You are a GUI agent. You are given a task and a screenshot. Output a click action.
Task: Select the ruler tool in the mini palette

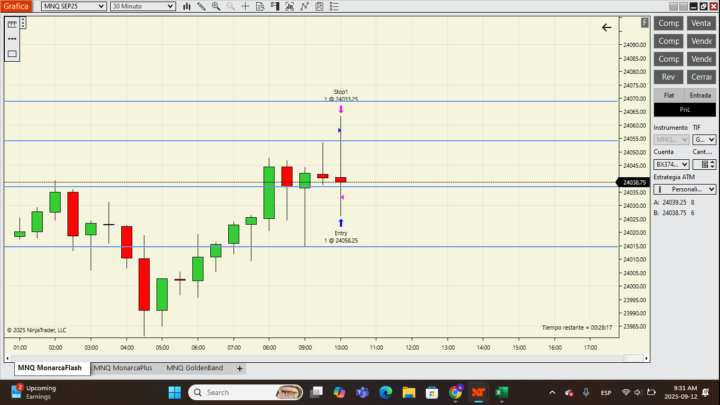click(12, 24)
